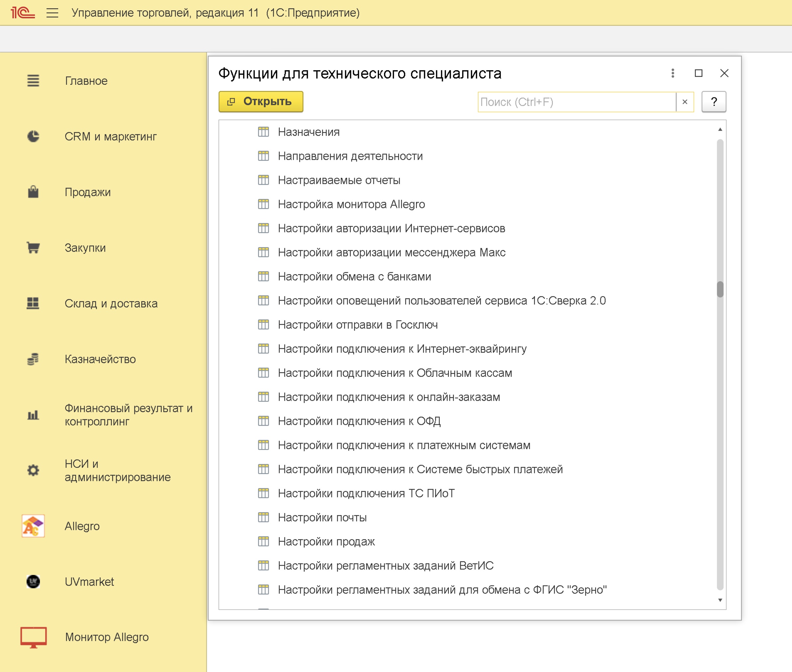The width and height of the screenshot is (792, 672).
Task: Open the three-dot more options menu
Action: pyautogui.click(x=673, y=73)
